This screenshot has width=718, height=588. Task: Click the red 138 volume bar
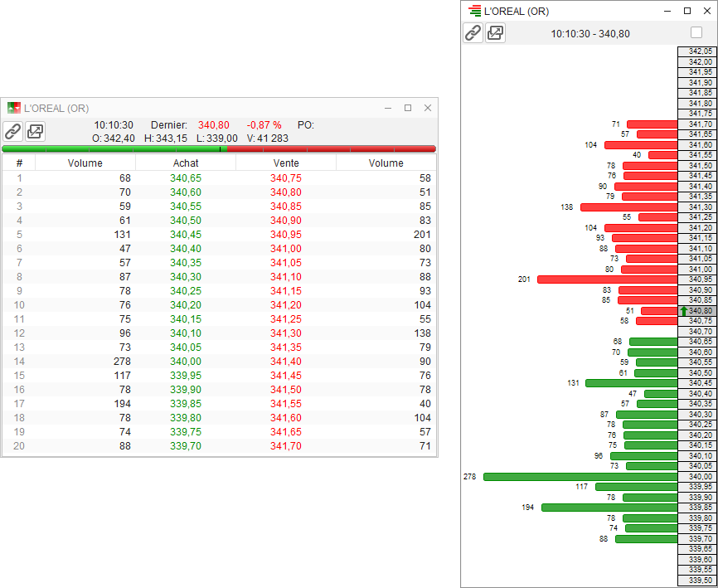629,207
